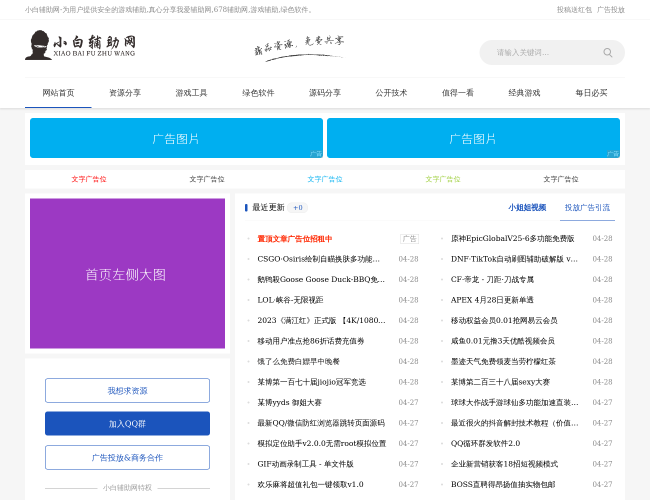Viewport: 650px width, 500px height.
Task: Navigate to 公开技术 section
Action: coord(391,93)
